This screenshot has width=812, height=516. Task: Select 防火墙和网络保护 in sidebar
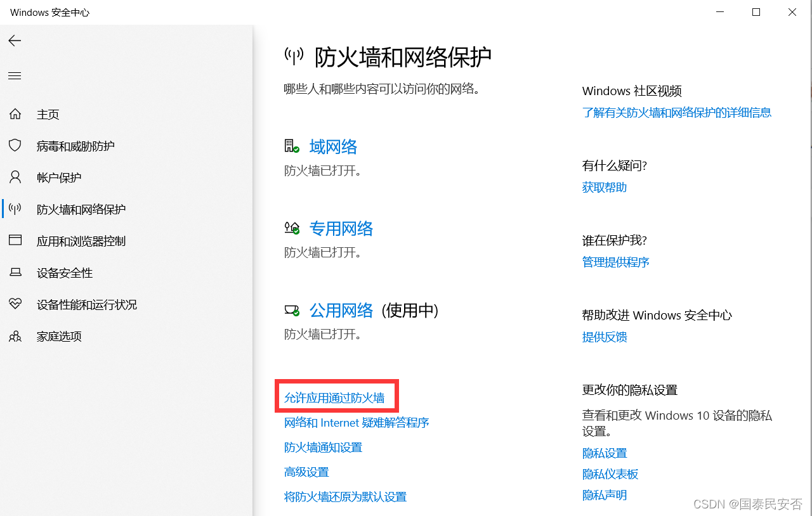(81, 209)
